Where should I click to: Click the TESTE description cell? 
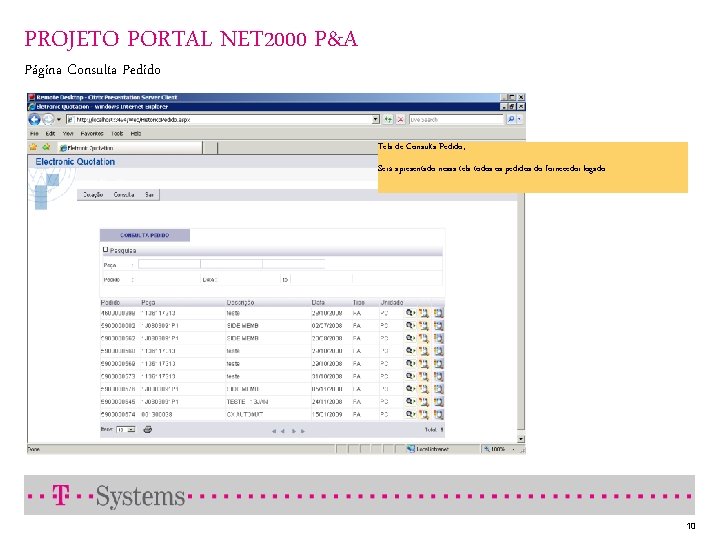(248, 402)
